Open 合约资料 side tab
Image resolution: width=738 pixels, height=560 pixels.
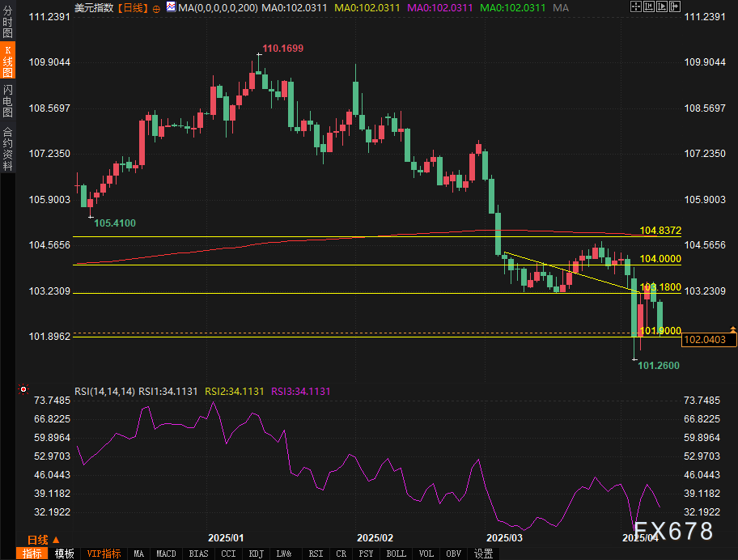pyautogui.click(x=7, y=148)
